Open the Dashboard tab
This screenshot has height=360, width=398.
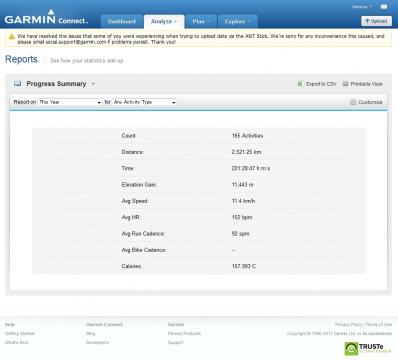[122, 21]
